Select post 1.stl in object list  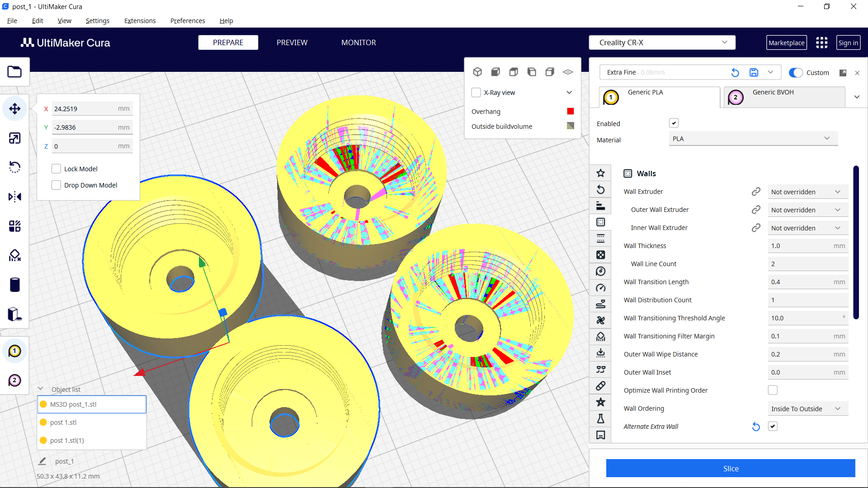pyautogui.click(x=92, y=422)
